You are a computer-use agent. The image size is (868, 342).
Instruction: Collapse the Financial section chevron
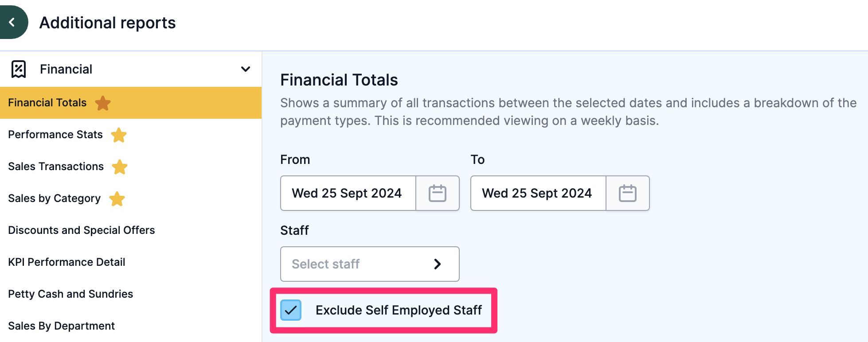point(246,69)
